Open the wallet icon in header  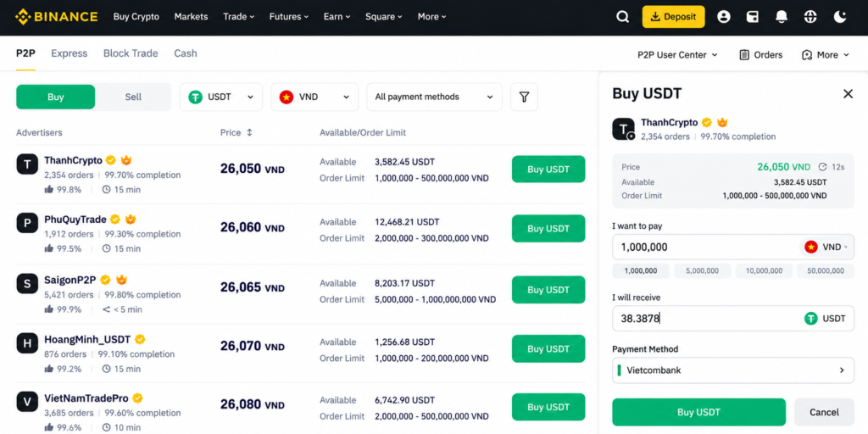[x=753, y=17]
